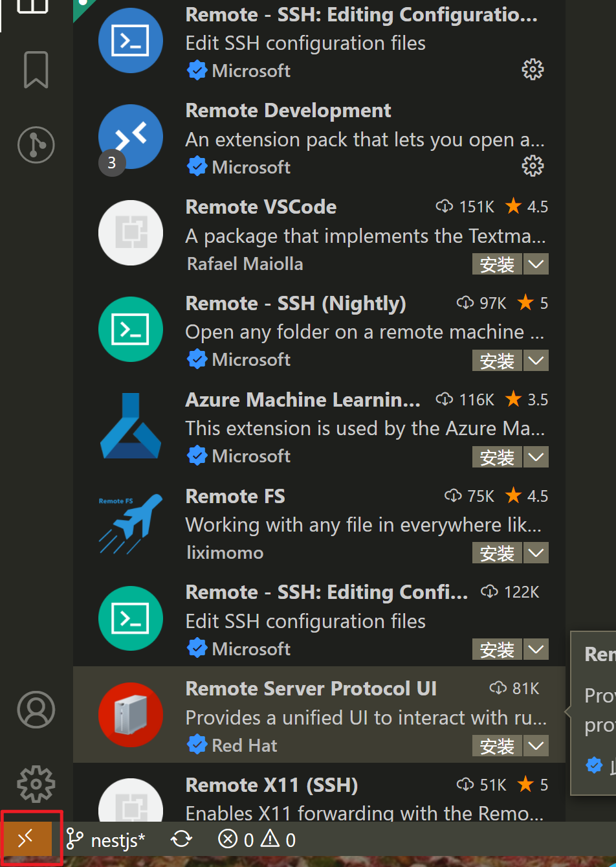The image size is (616, 867).
Task: Click the 81K download count
Action: [x=514, y=688]
